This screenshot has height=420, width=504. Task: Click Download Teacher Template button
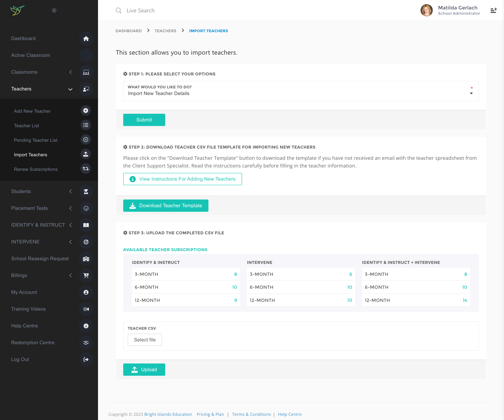166,206
